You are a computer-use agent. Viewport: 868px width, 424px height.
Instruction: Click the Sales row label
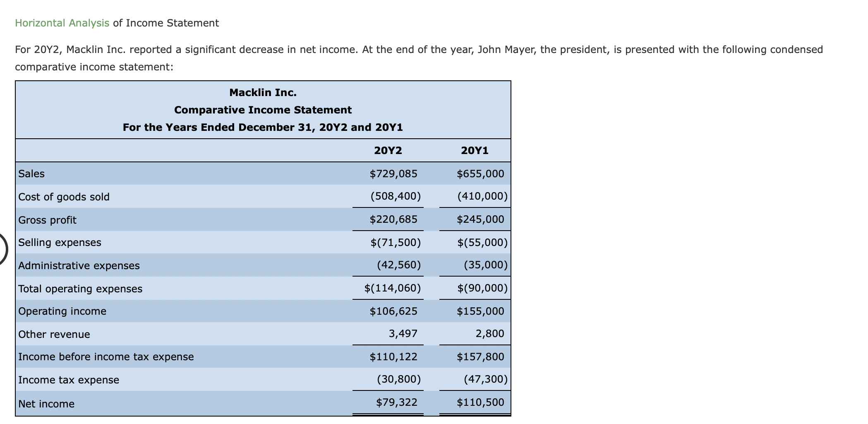click(31, 173)
